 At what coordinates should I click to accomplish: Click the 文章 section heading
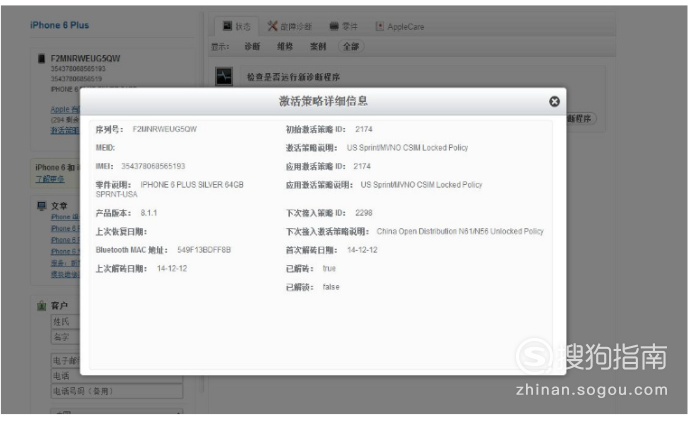[x=59, y=206]
